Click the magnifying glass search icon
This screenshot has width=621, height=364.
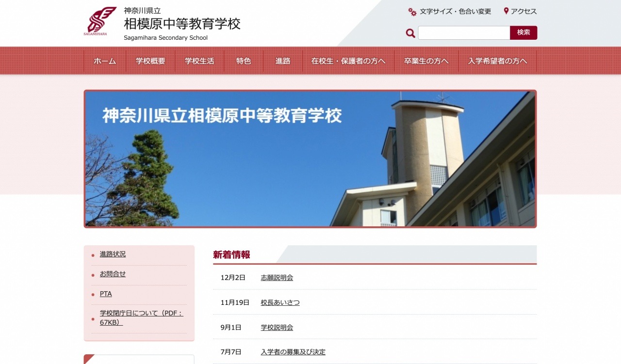coord(410,33)
